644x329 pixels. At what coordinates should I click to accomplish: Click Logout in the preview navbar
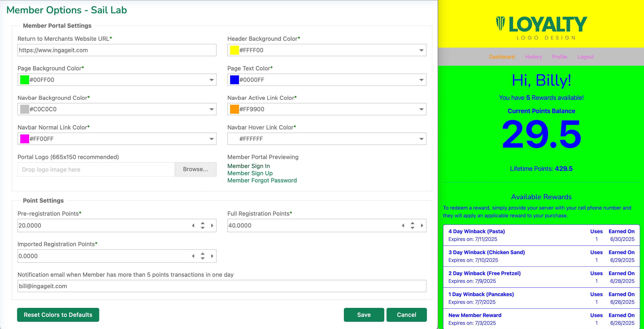585,57
